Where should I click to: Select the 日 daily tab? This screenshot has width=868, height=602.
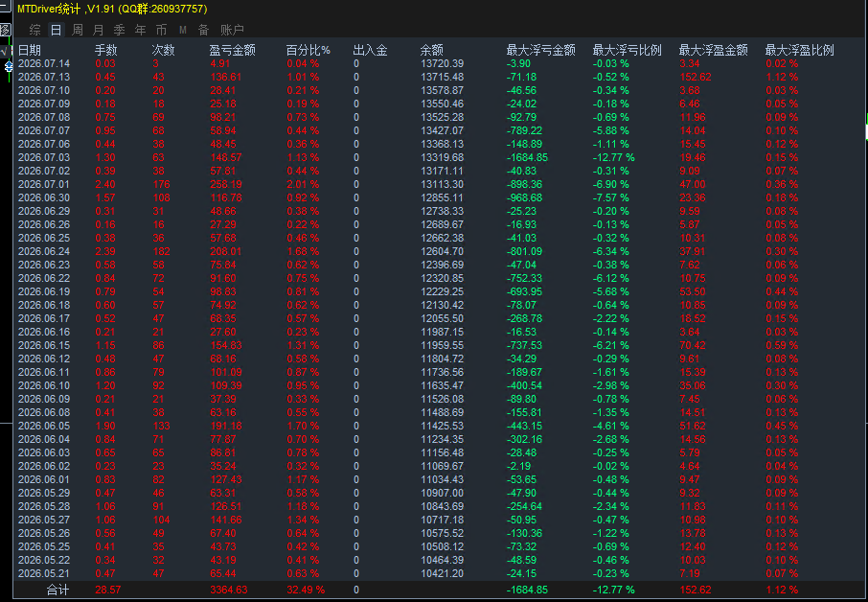point(56,30)
